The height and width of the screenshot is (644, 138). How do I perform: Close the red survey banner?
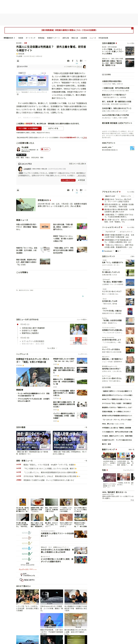coord(132,28)
